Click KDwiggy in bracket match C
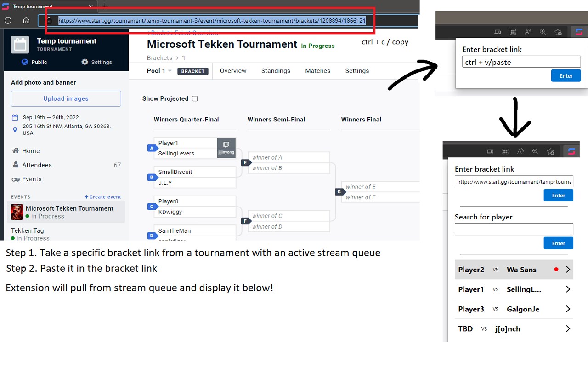Image resolution: width=588 pixels, height=368 pixels. (x=170, y=212)
